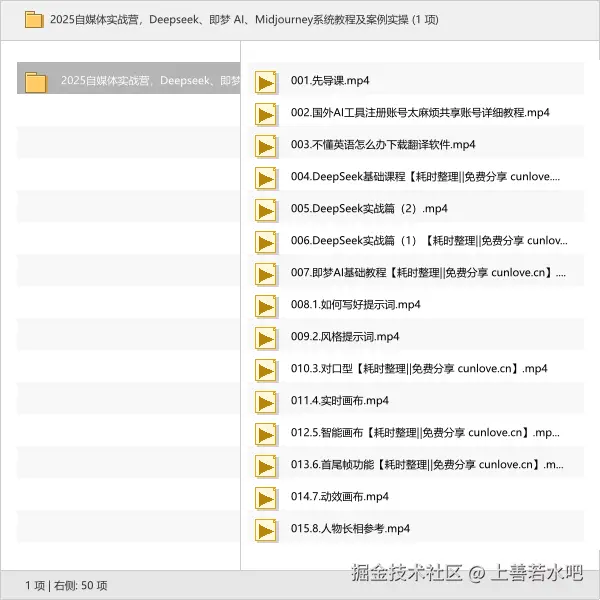Image resolution: width=600 pixels, height=600 pixels.
Task: Click the video icon for 013.6.首尾帧功能 file
Action: (266, 466)
